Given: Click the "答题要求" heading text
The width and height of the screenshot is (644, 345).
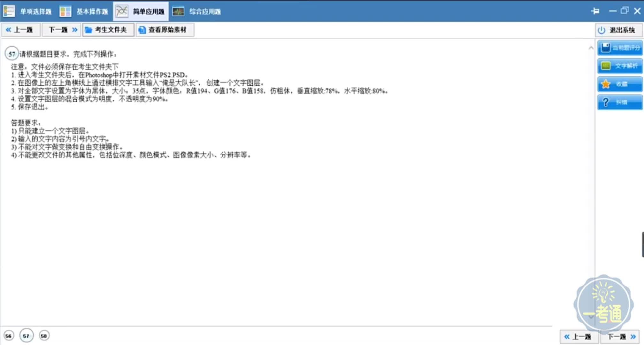Looking at the screenshot, I should coord(26,123).
